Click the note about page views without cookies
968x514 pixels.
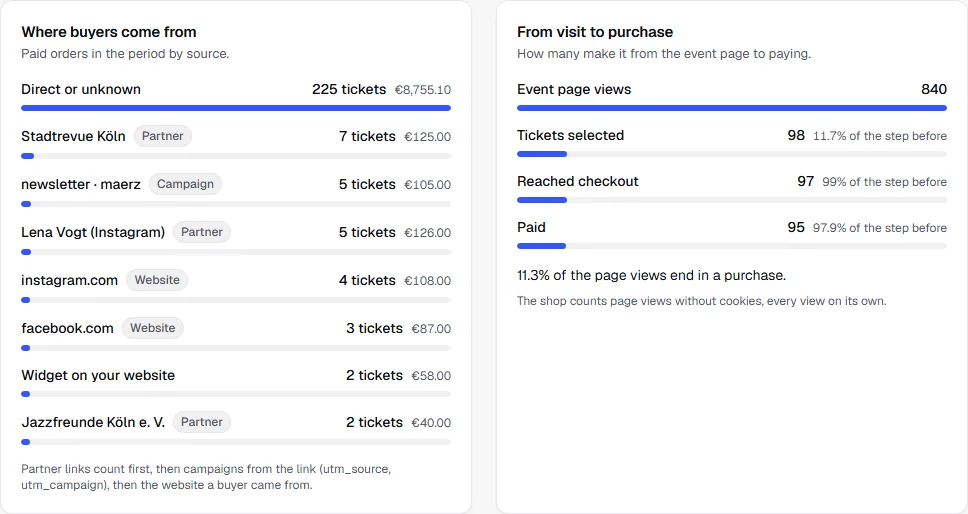tap(702, 301)
